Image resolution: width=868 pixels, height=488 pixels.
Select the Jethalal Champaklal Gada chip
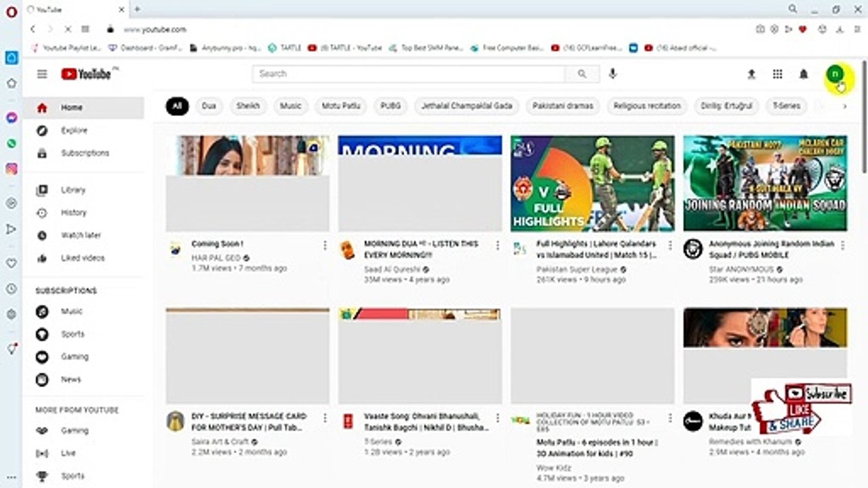coord(467,106)
